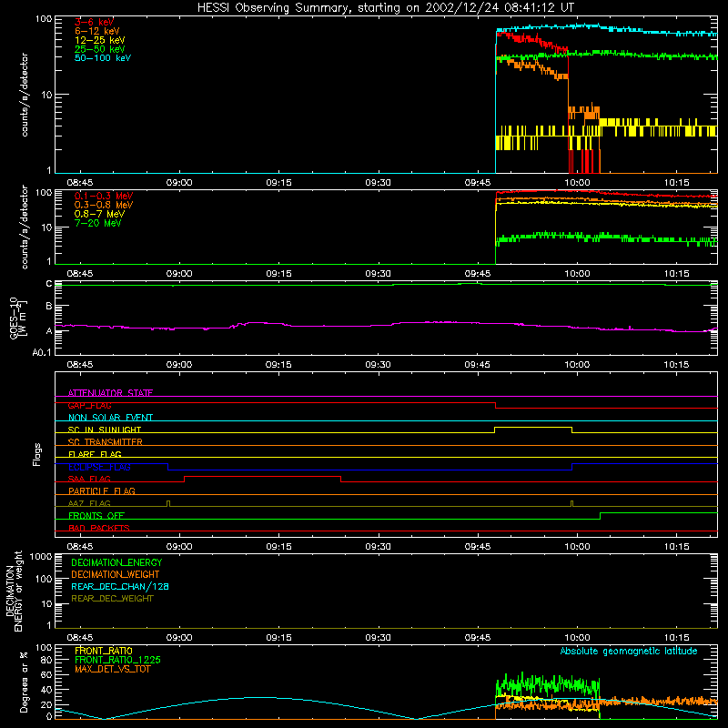
Task: Click 09:00 time tick under Flags panel
Action: pos(179,547)
